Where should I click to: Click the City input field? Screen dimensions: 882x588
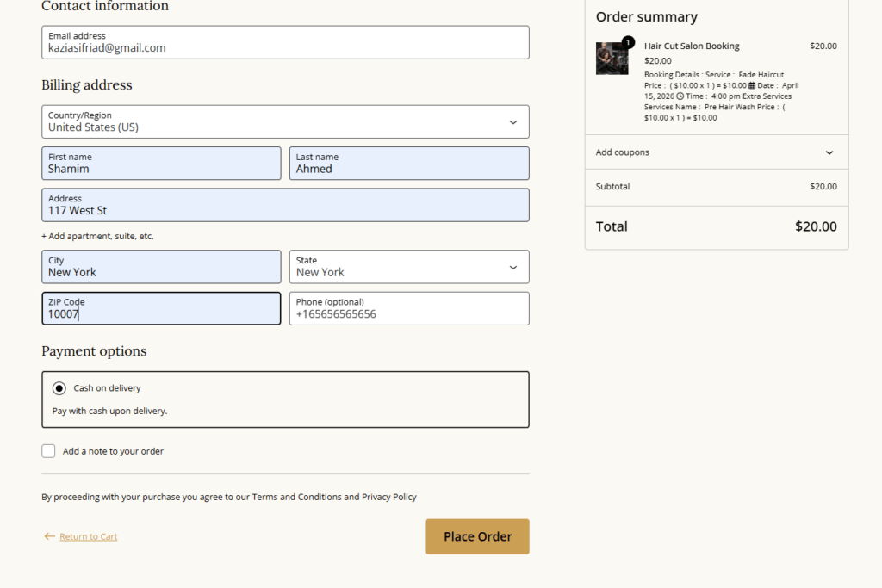click(x=161, y=267)
